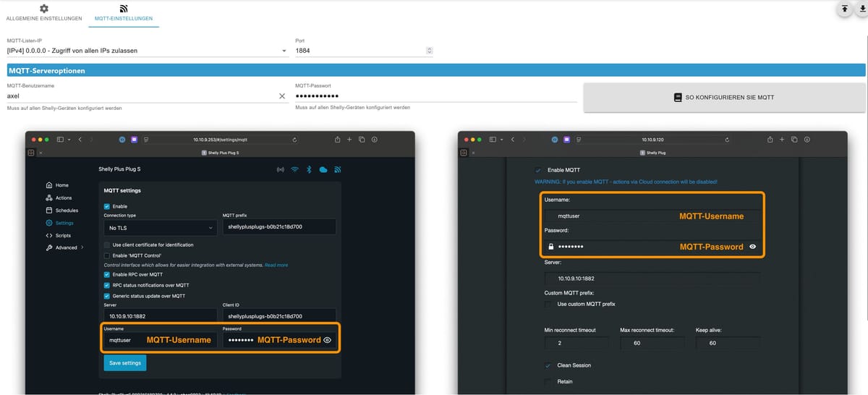Image resolution: width=868 pixels, height=395 pixels.
Task: Click the Port stepper arrows
Action: pyautogui.click(x=430, y=51)
